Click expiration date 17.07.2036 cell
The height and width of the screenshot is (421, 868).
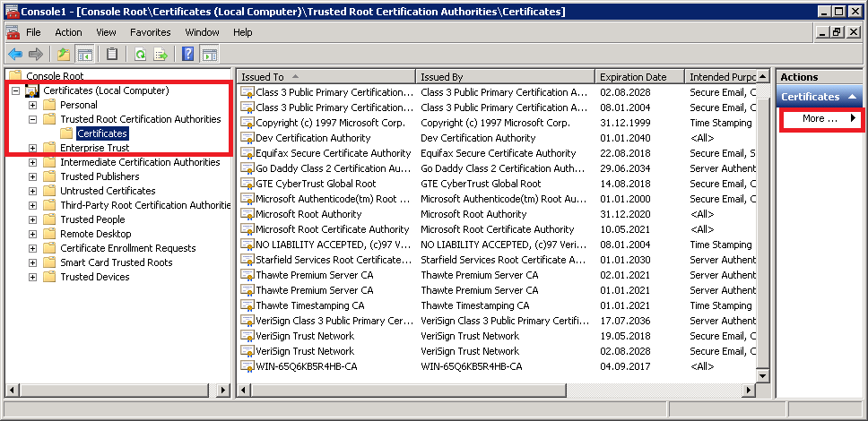[x=626, y=321]
